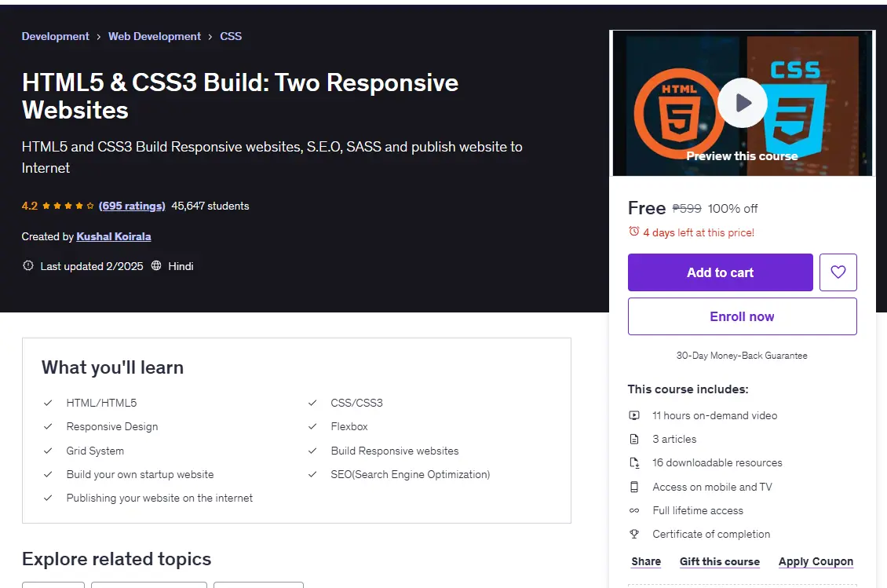The height and width of the screenshot is (588, 887).
Task: Click Build your own startup website item
Action: [x=140, y=474]
